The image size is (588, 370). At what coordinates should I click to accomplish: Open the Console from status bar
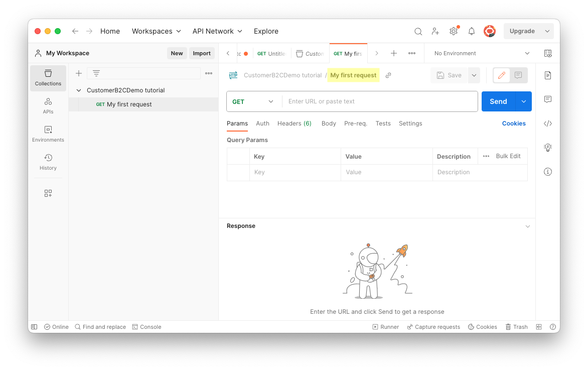point(146,327)
